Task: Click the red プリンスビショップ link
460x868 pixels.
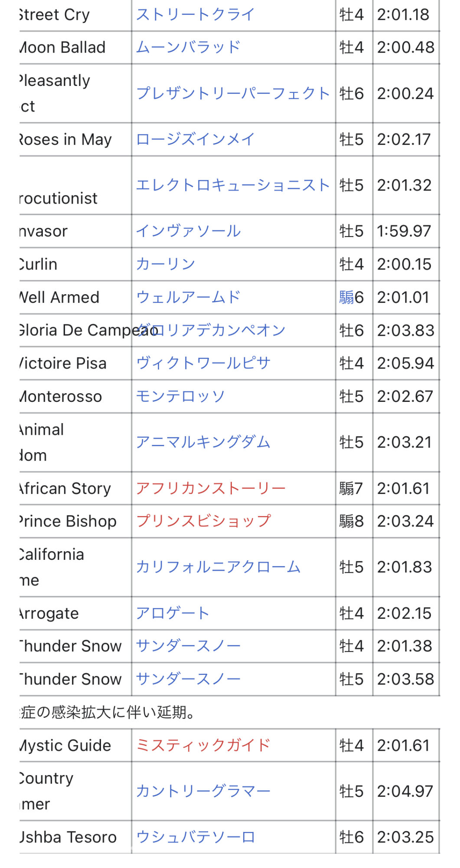Action: click(x=203, y=521)
